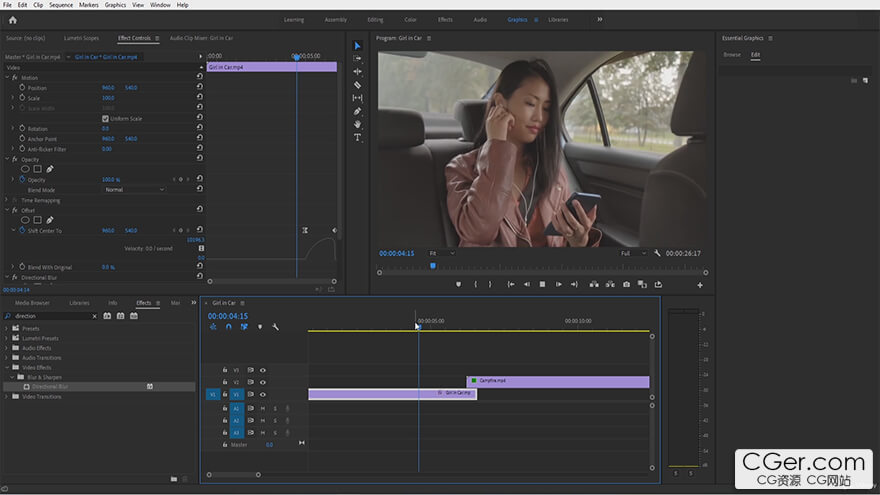Click the Lift button

(594, 285)
